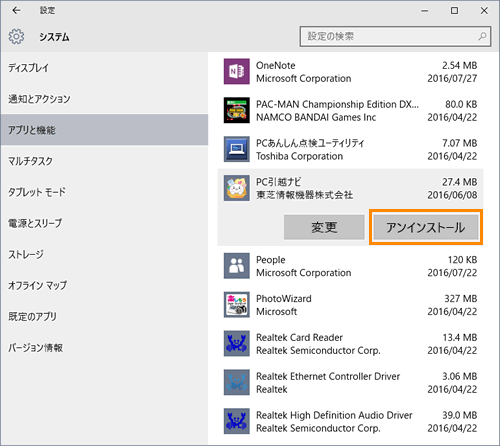Click the 設定 window title text
Viewport: 500px width, 446px height.
(47, 10)
